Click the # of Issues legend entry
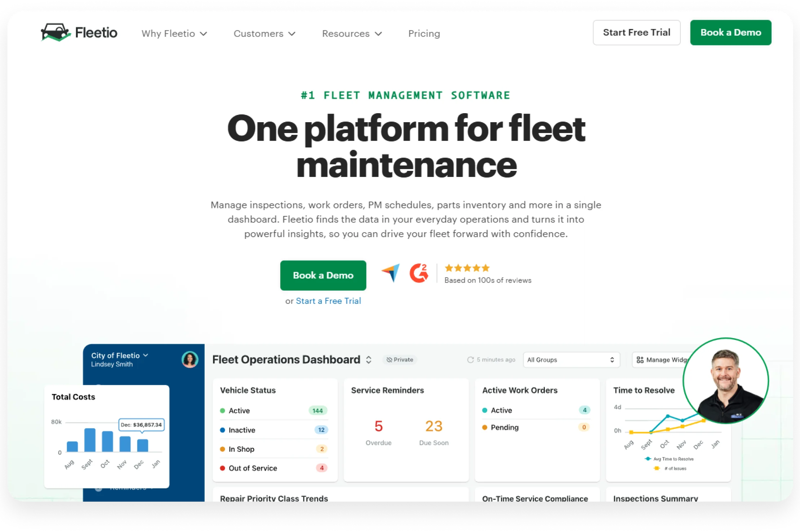The width and height of the screenshot is (800, 532). 670,468
